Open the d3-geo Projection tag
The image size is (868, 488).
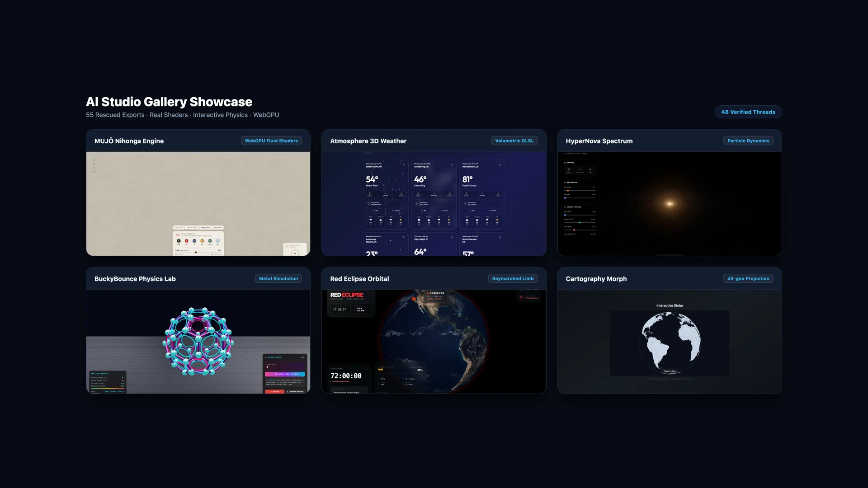tap(748, 279)
